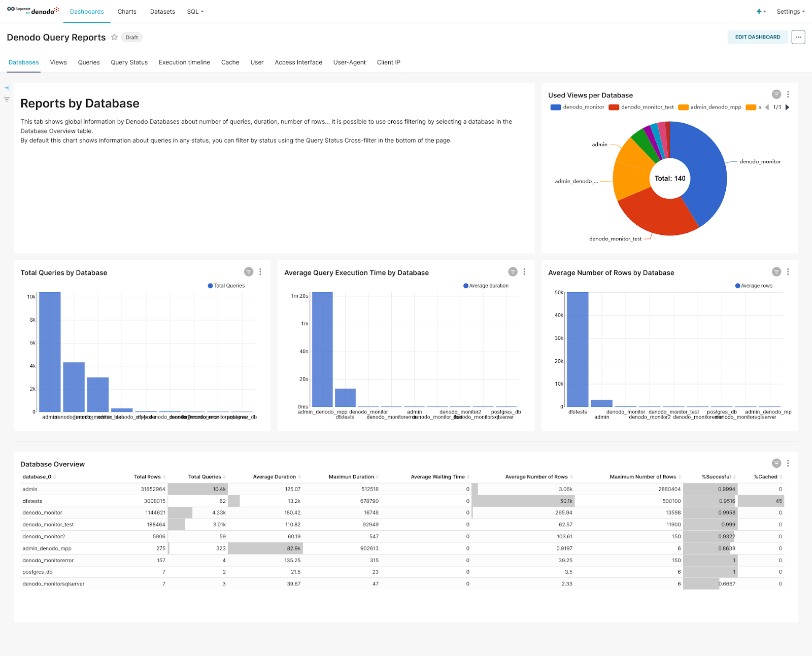This screenshot has height=656, width=812.
Task: Switch to the Query Status tab
Action: click(129, 62)
